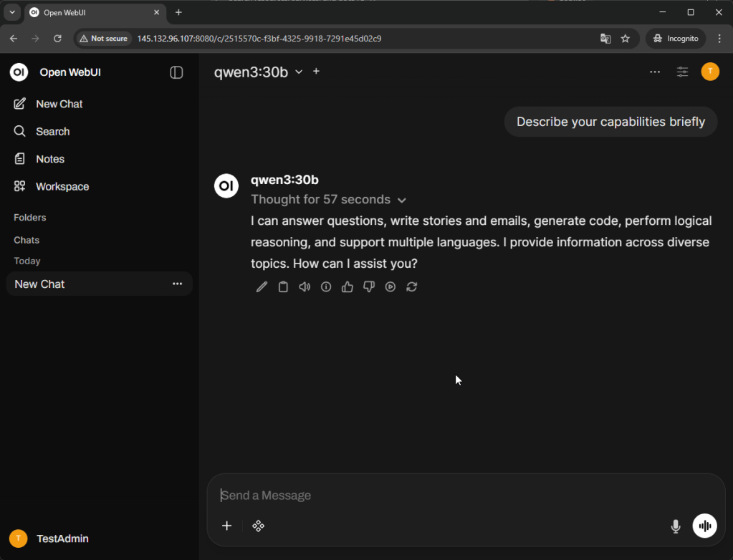Expand the 'Thought for 57 seconds' section

pos(328,200)
